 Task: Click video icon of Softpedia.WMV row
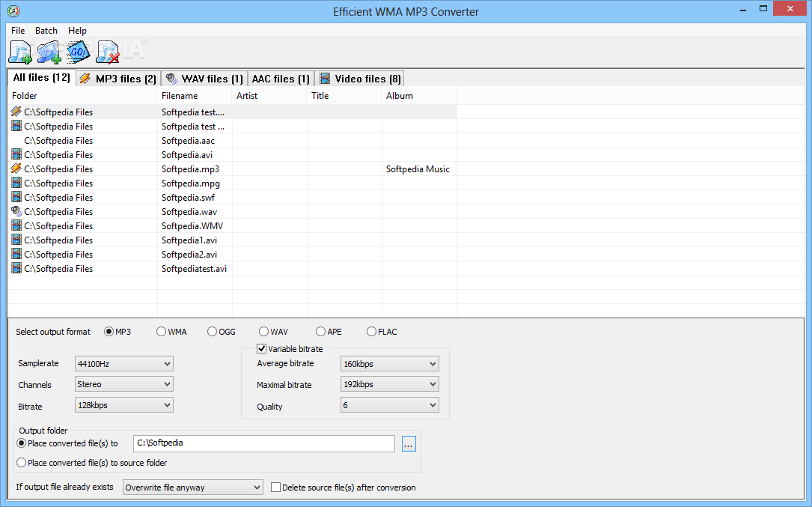[16, 225]
